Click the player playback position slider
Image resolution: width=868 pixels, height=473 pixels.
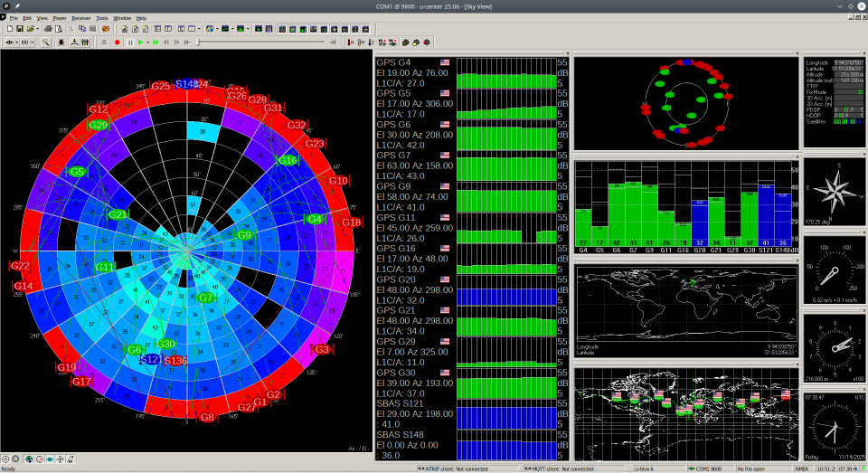tap(262, 43)
